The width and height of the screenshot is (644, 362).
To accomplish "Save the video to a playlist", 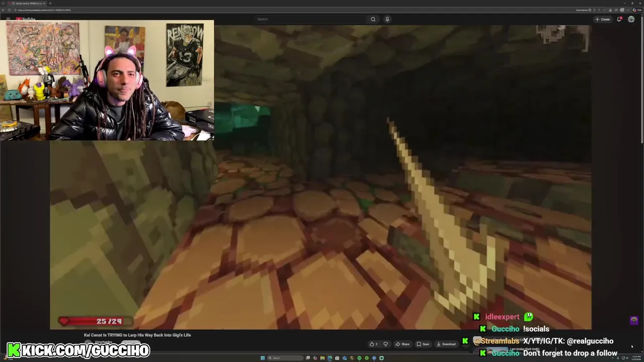I will point(423,344).
